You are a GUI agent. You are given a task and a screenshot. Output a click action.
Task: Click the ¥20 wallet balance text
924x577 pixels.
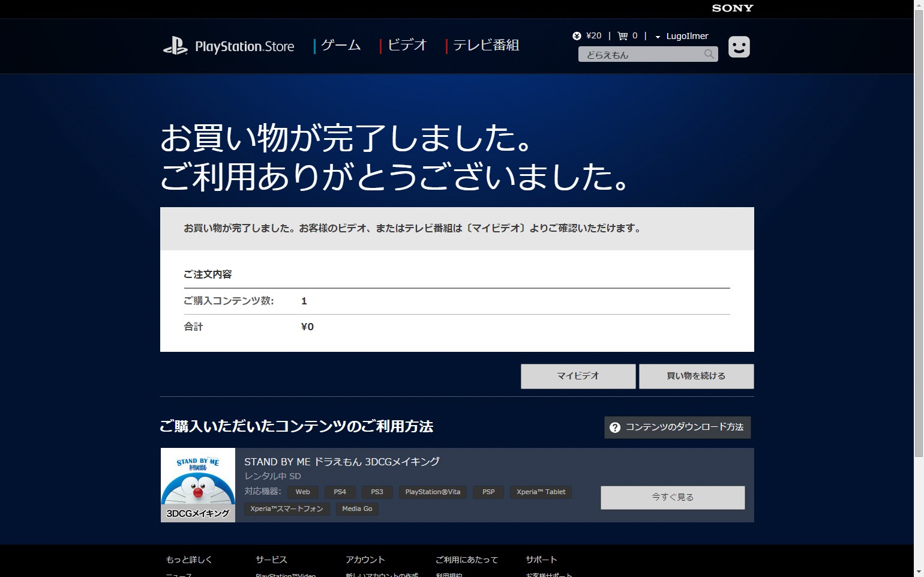pos(594,36)
